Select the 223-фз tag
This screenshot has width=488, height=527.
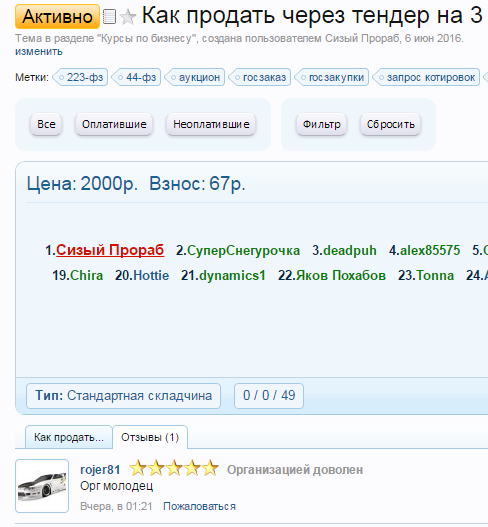point(80,77)
